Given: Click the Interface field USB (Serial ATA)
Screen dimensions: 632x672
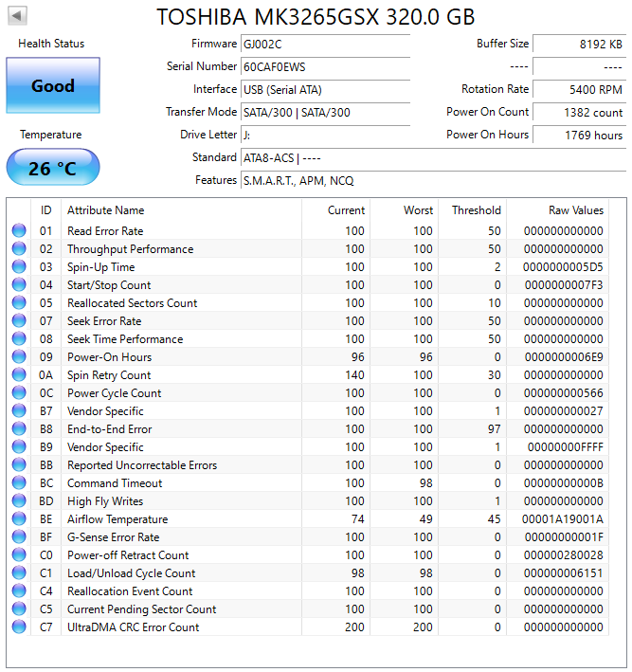Looking at the screenshot, I should pos(325,90).
